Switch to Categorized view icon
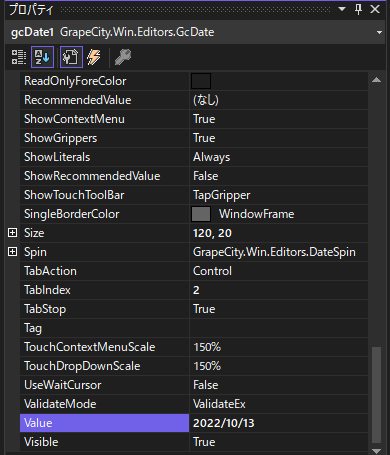 point(19,57)
